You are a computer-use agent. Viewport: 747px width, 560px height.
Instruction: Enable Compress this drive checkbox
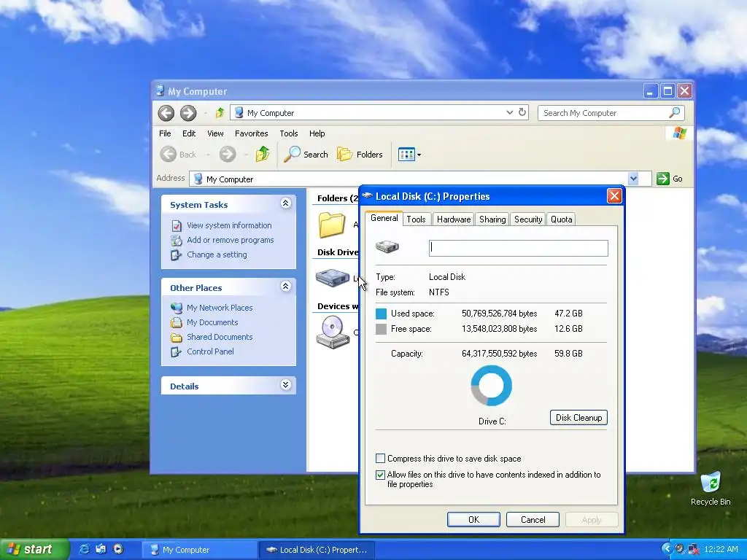[380, 458]
